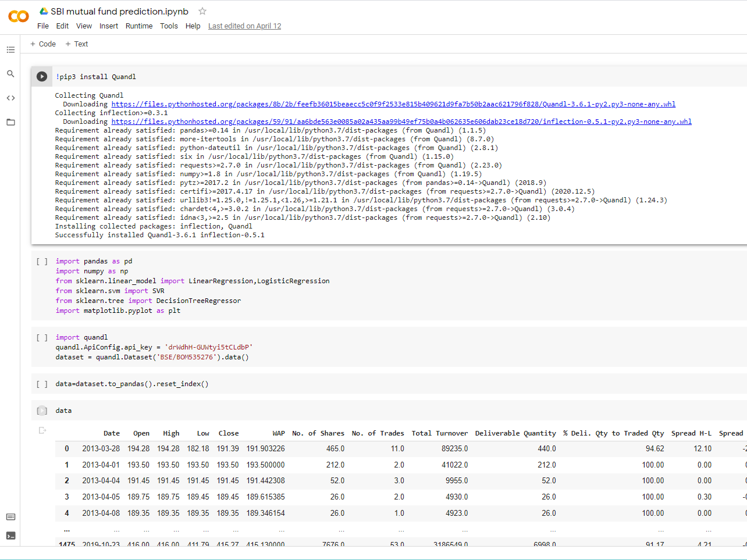
Task: Click the DecisionTreeRegressor import line
Action: pos(148,301)
